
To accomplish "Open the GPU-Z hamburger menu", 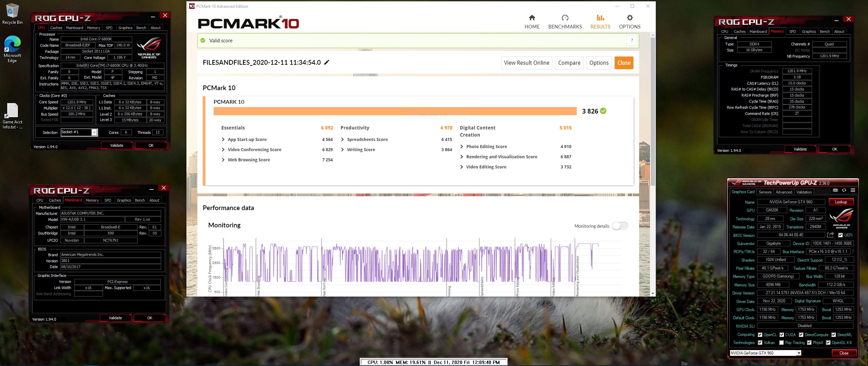I will tap(853, 190).
